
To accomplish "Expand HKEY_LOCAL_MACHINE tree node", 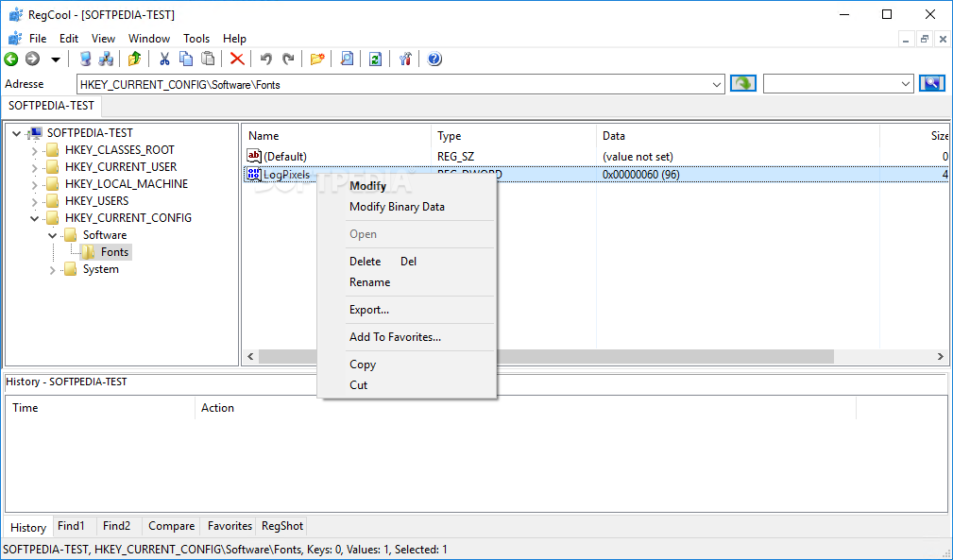I will click(35, 185).
